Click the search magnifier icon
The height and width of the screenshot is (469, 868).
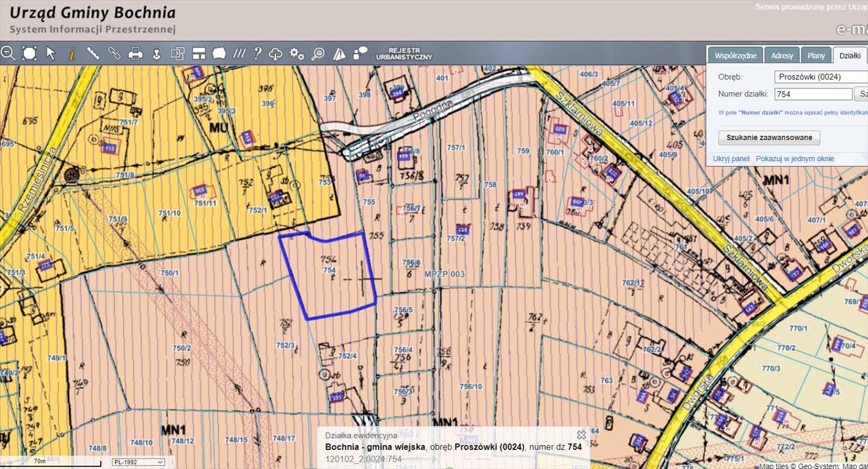318,54
